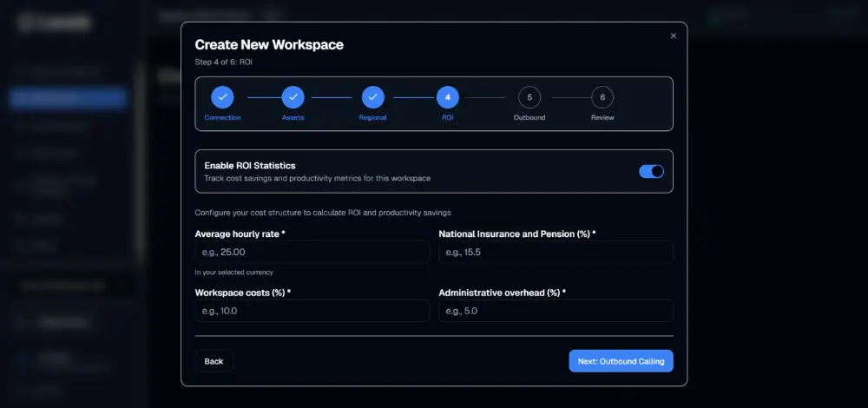Screen dimensions: 868x408
Task: Jump to step 6 Review circle
Action: tap(602, 97)
